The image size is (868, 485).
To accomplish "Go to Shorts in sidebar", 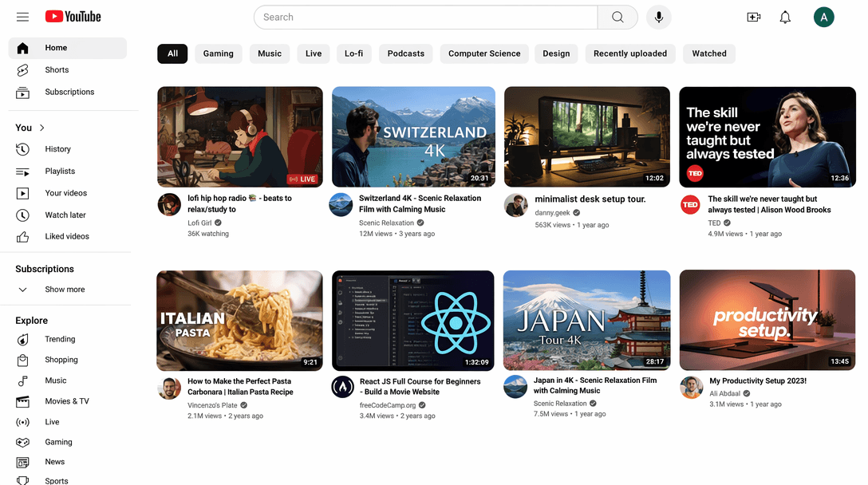I will point(57,70).
